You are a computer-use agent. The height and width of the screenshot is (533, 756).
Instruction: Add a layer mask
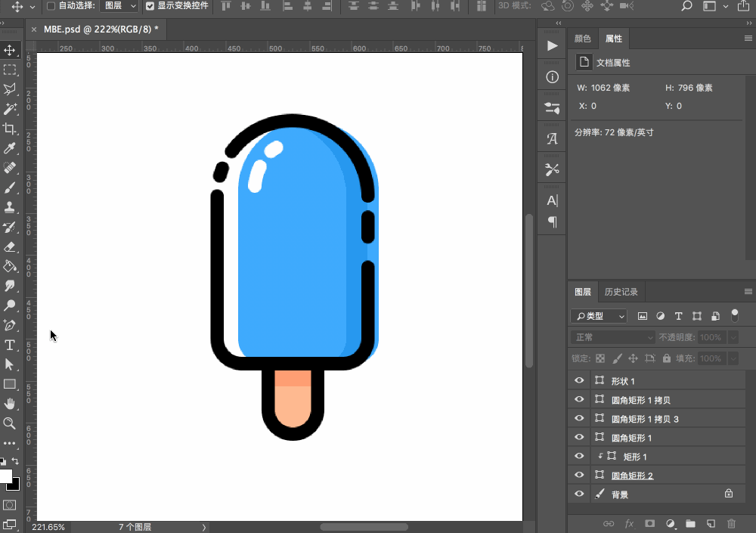click(x=650, y=523)
